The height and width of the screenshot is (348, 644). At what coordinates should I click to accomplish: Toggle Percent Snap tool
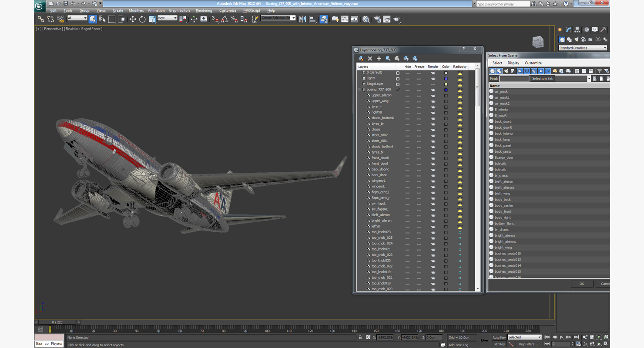point(235,19)
